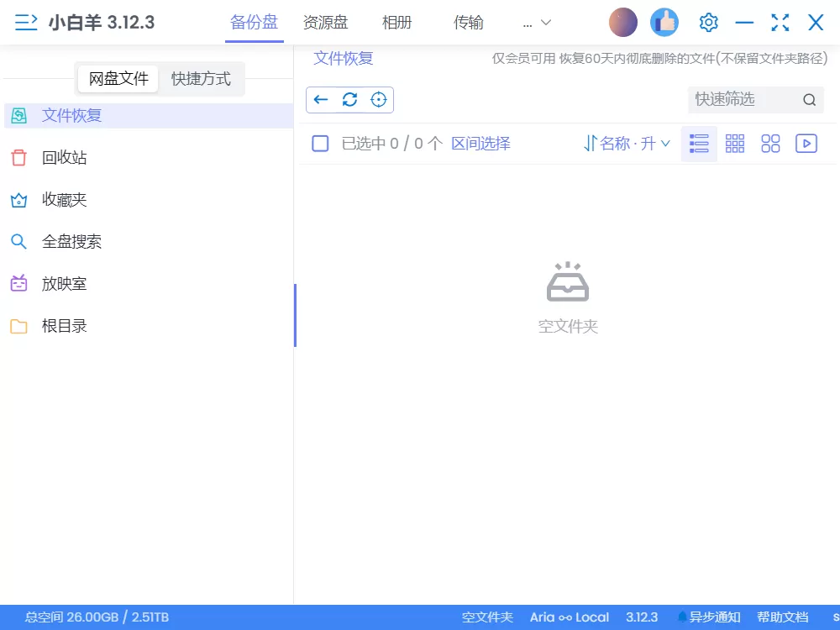Toggle the select-all checkbox
840x630 pixels.
click(320, 143)
